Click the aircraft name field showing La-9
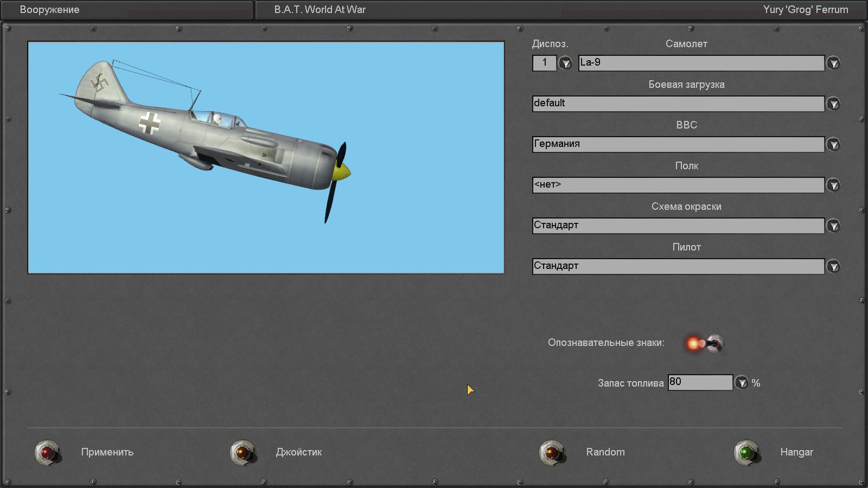This screenshot has width=868, height=488. tap(700, 63)
